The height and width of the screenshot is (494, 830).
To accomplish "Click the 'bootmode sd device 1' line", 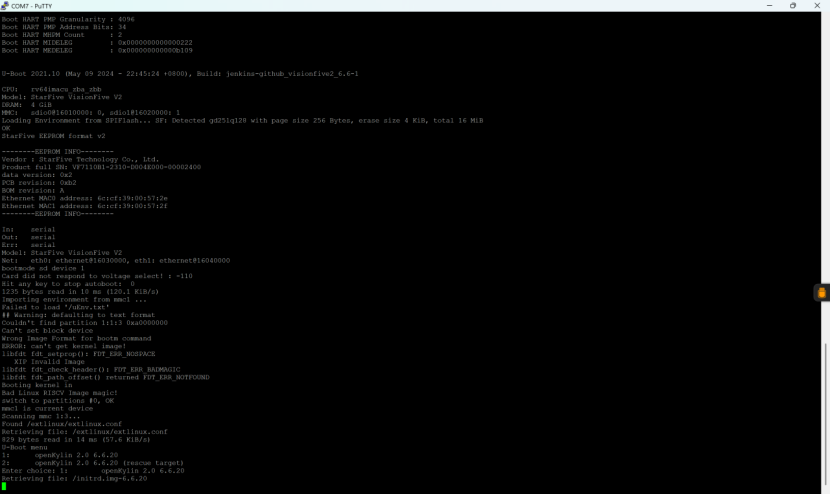I will coord(43,268).
